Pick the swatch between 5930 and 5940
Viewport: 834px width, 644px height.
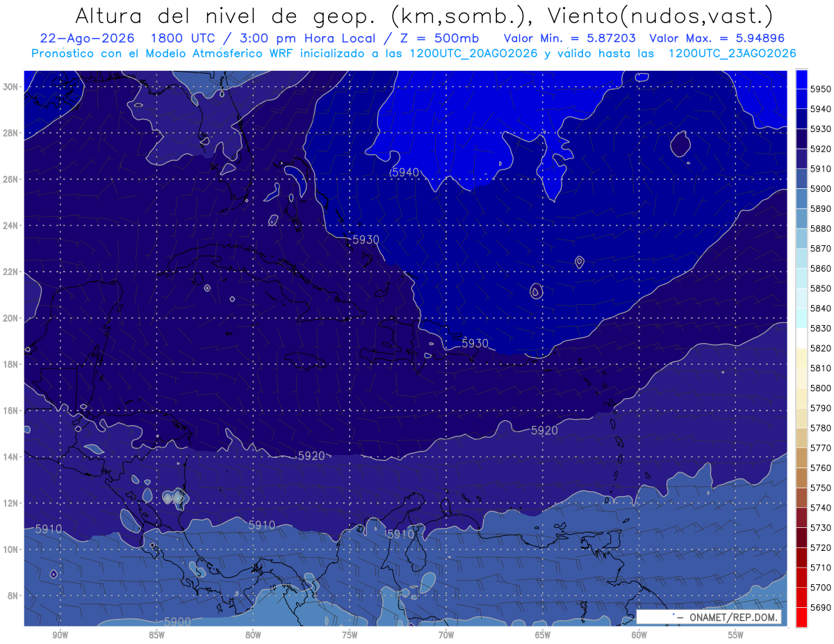click(x=801, y=119)
